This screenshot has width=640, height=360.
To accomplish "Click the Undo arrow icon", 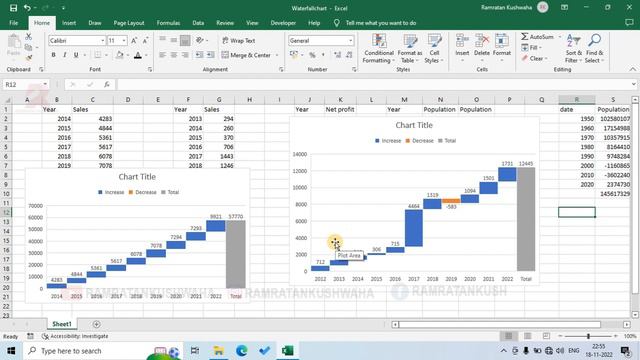I will click(x=27, y=8).
